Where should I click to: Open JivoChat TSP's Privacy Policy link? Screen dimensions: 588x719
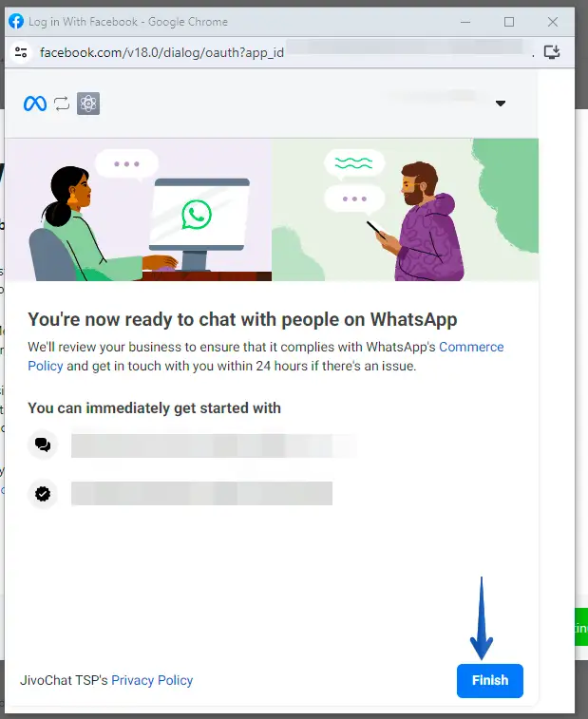coord(152,680)
